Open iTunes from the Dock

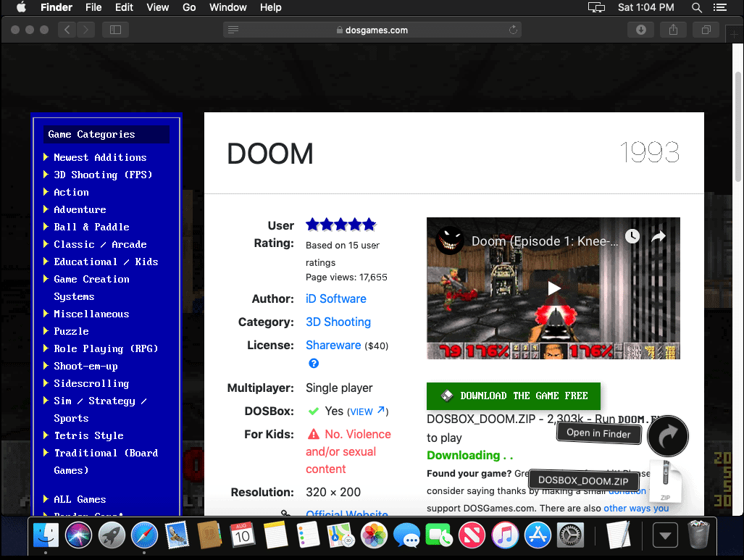505,535
